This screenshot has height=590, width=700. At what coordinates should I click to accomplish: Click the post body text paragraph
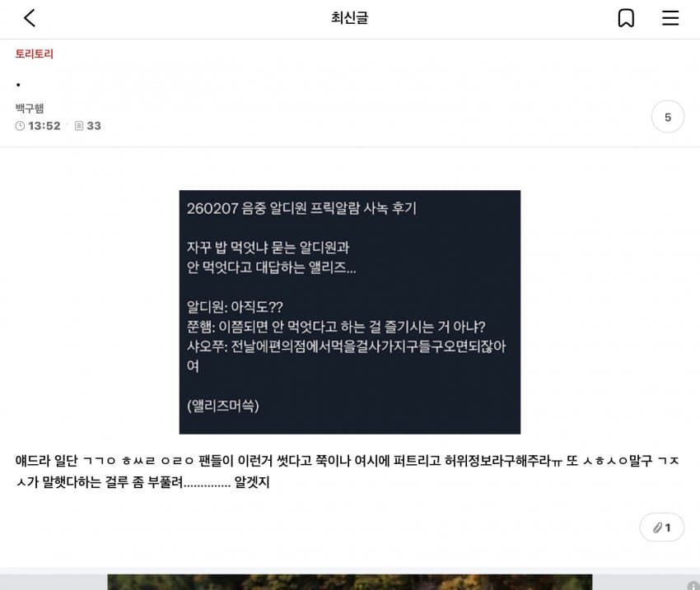point(348,471)
